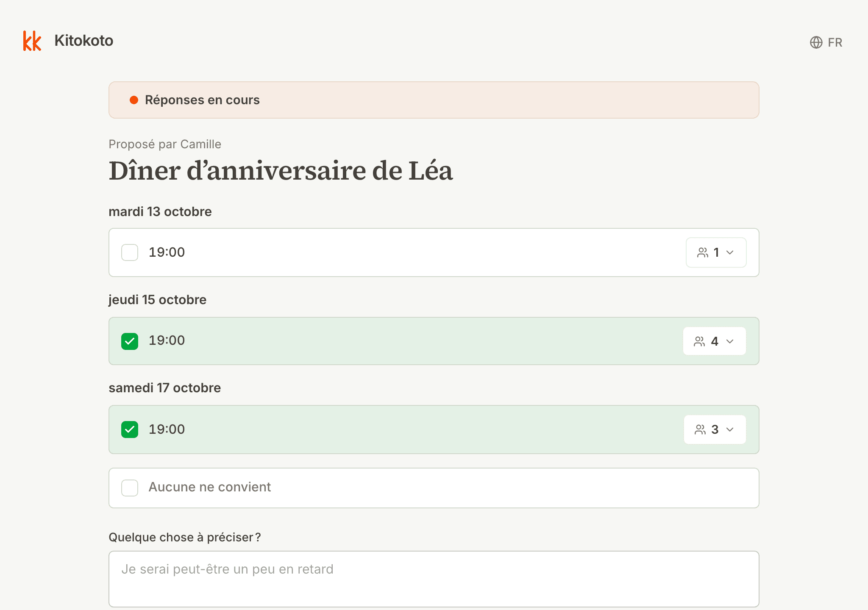Click the samedi 17 octobre heading
The height and width of the screenshot is (610, 868).
coord(165,388)
